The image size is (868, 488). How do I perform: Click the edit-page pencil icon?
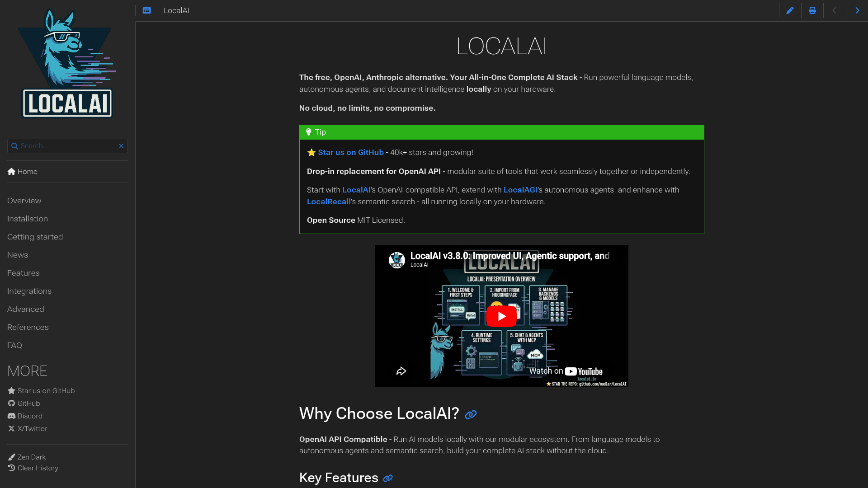790,10
